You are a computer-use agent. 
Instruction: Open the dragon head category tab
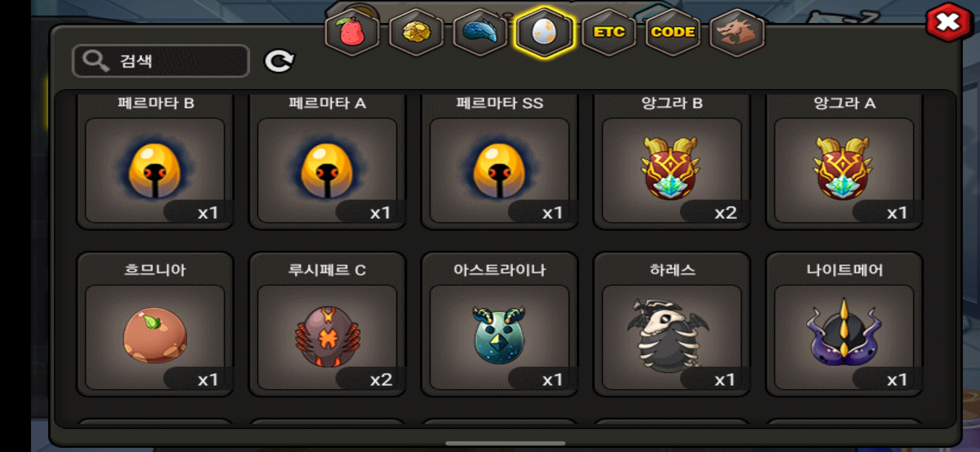pyautogui.click(x=737, y=32)
